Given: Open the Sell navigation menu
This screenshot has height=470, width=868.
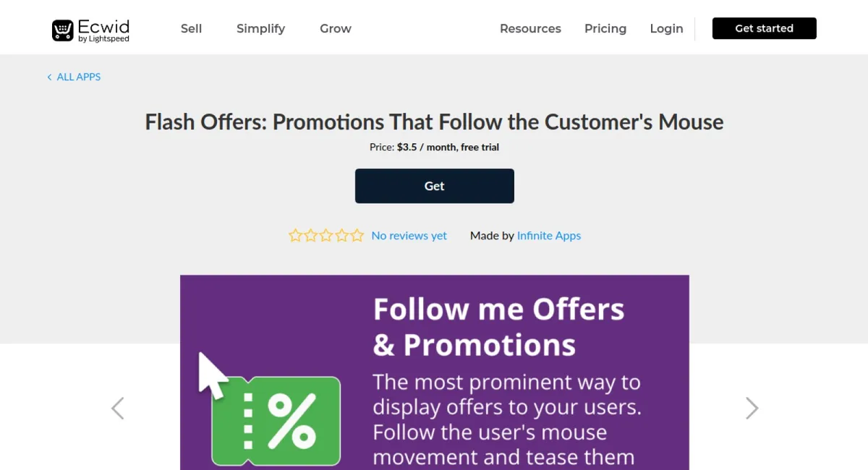Looking at the screenshot, I should pos(191,29).
